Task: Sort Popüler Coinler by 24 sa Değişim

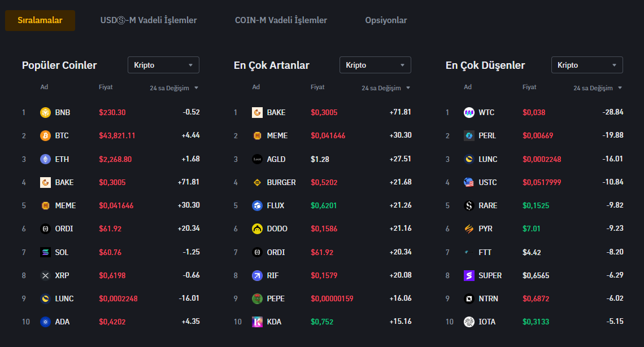Action: pyautogui.click(x=174, y=88)
